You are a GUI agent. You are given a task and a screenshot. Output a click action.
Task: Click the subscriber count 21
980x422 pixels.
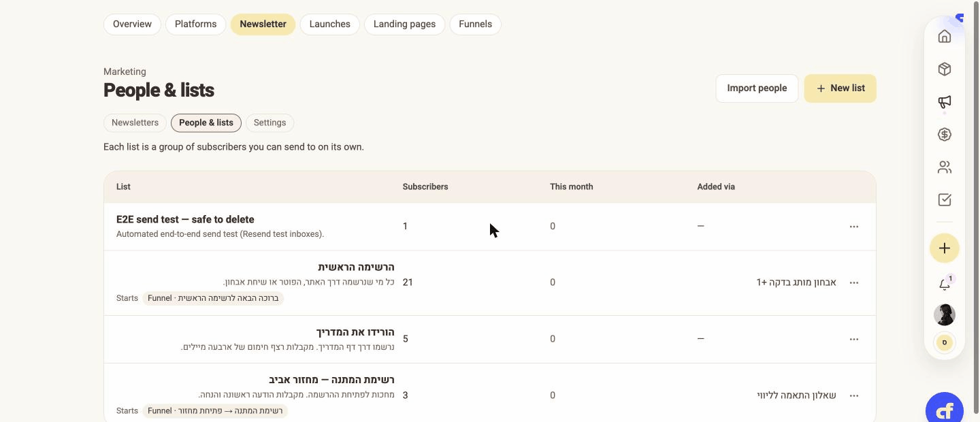[x=408, y=282]
